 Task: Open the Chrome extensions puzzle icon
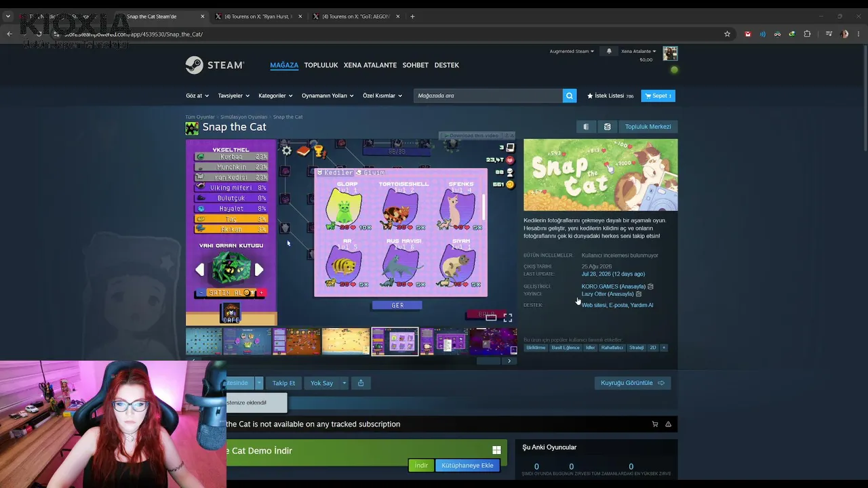click(x=807, y=34)
